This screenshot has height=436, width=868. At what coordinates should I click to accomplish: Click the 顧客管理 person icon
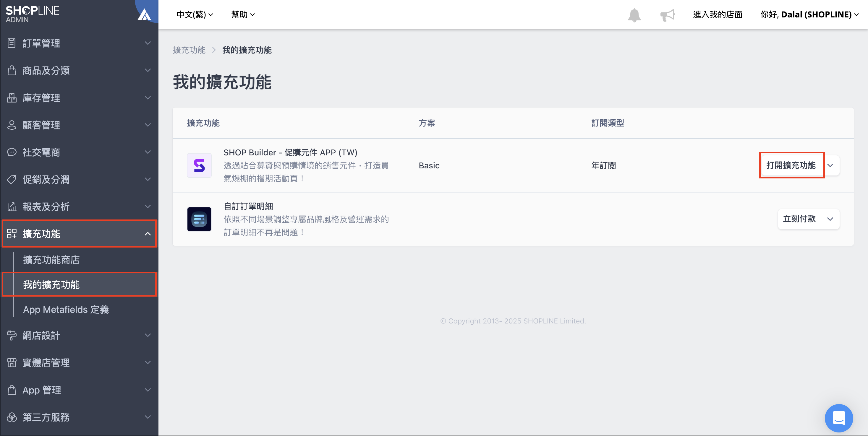pyautogui.click(x=12, y=125)
